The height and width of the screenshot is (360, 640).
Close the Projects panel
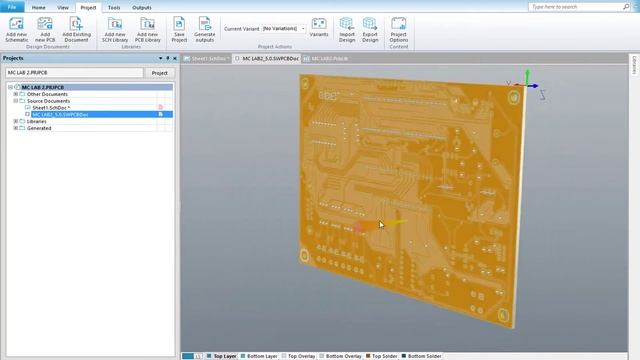tap(175, 58)
